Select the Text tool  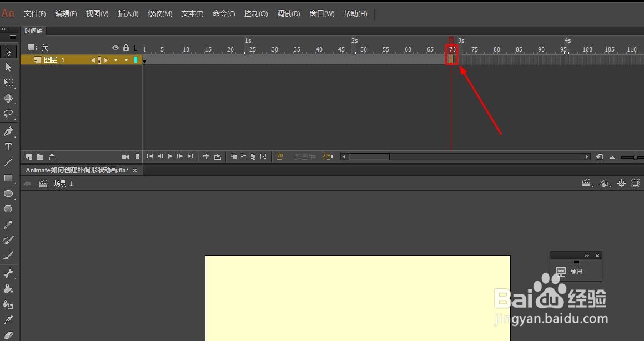[8, 147]
